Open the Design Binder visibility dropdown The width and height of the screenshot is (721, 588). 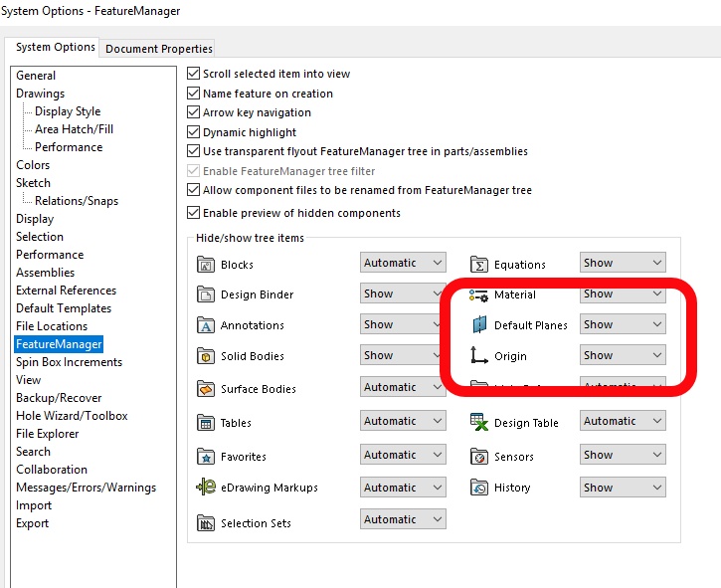point(403,294)
